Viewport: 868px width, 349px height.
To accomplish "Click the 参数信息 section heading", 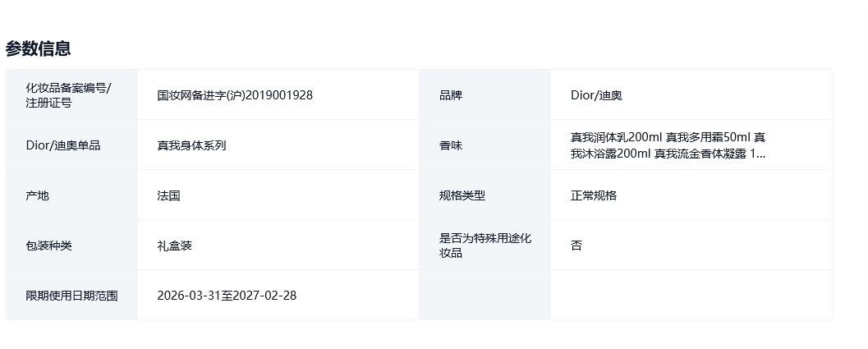I will (x=38, y=48).
